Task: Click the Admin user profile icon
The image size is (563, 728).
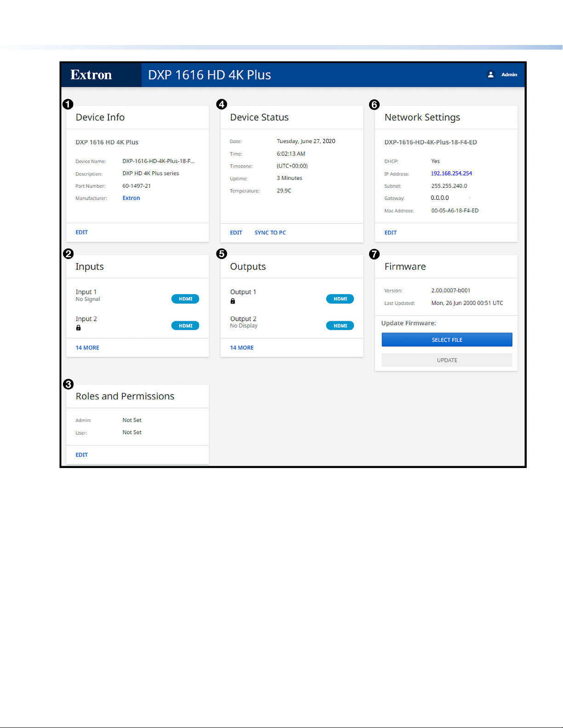Action: (490, 74)
